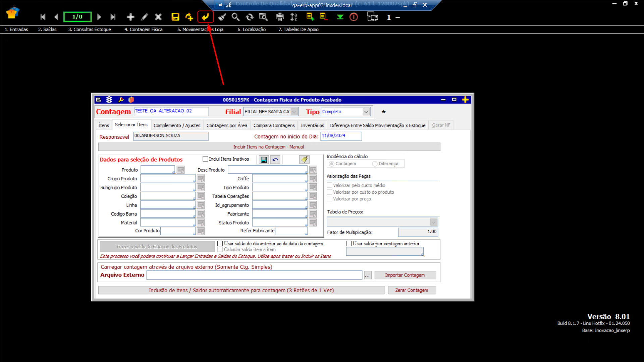
Task: Check Usar saldo do dia anterior option
Action: [220, 244]
